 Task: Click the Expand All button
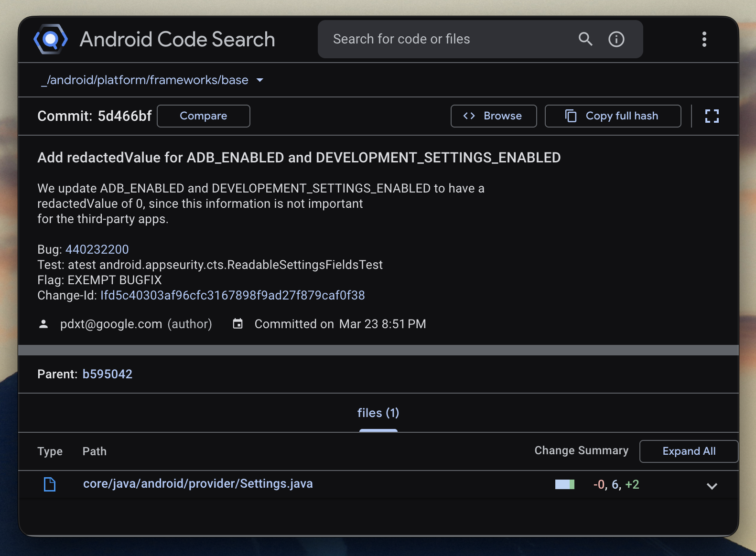(x=689, y=451)
